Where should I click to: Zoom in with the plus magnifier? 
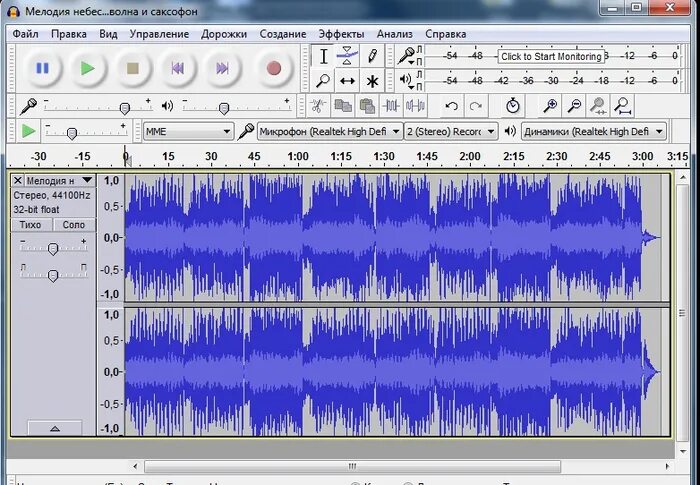[550, 106]
